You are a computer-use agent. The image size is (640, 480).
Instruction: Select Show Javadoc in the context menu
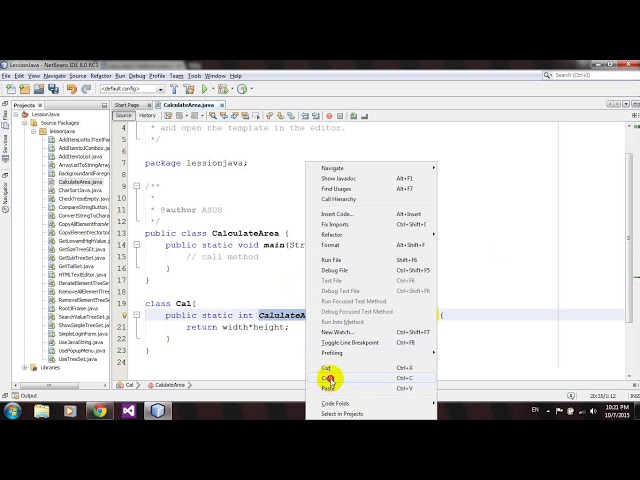point(371,179)
